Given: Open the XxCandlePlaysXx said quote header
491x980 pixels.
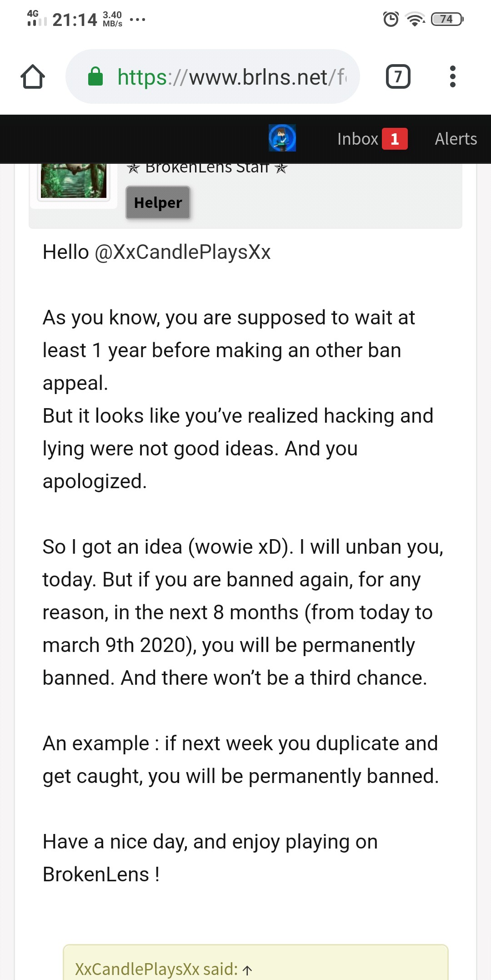Looking at the screenshot, I should pyautogui.click(x=156, y=969).
